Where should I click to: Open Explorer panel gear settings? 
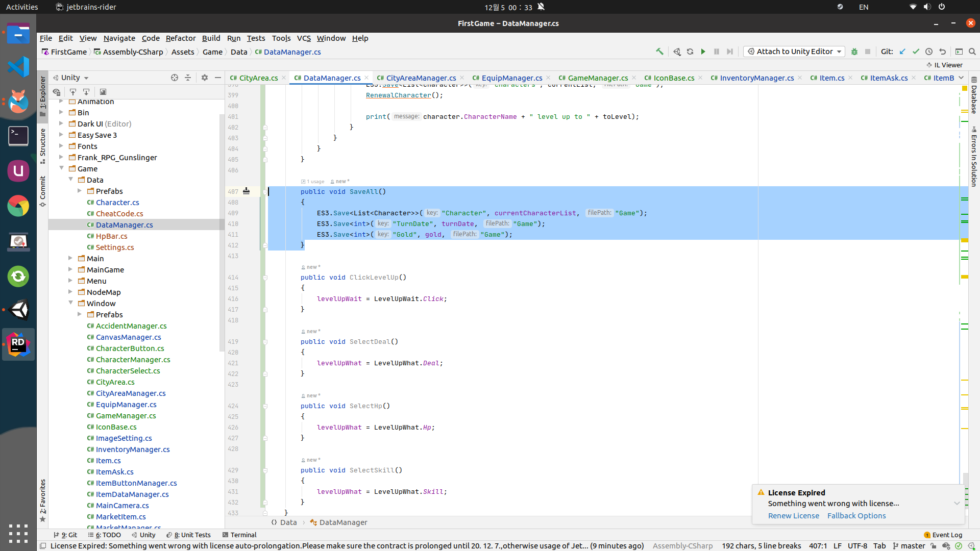(x=205, y=78)
